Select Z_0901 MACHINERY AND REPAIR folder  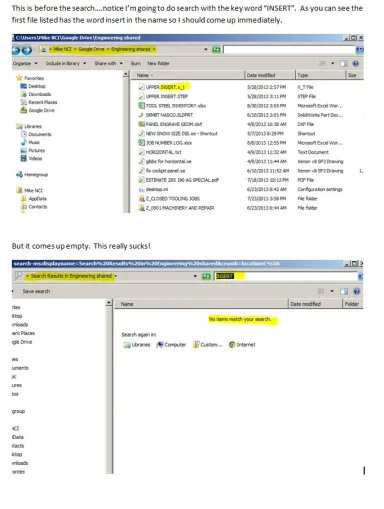[x=176, y=208]
